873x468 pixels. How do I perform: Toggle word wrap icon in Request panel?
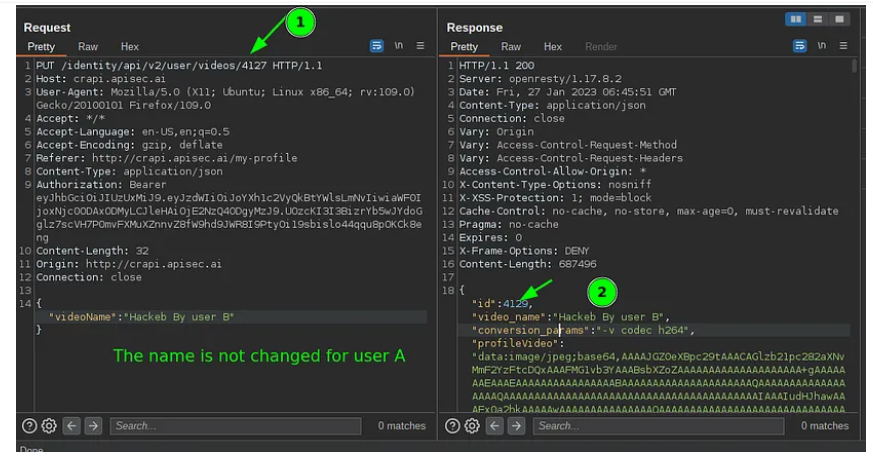click(x=376, y=46)
